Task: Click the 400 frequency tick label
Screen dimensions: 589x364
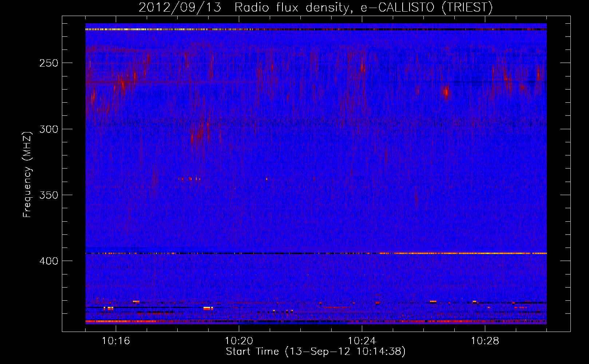Action: click(x=49, y=261)
